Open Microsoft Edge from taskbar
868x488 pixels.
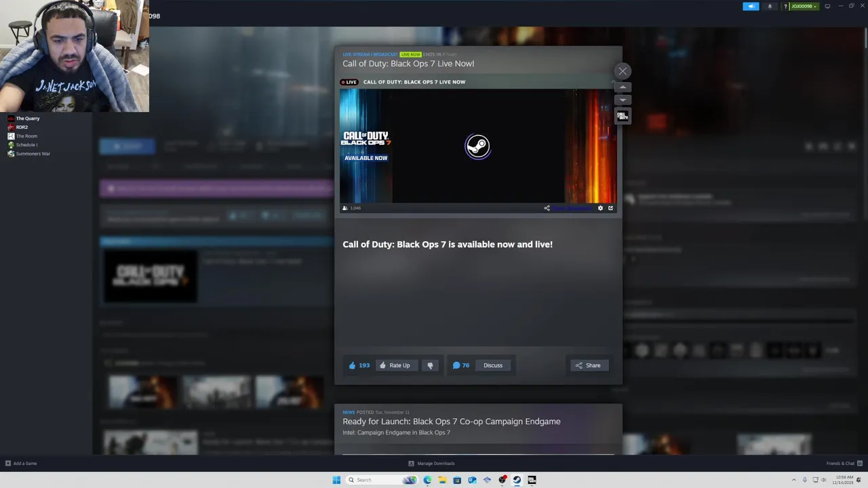427,480
